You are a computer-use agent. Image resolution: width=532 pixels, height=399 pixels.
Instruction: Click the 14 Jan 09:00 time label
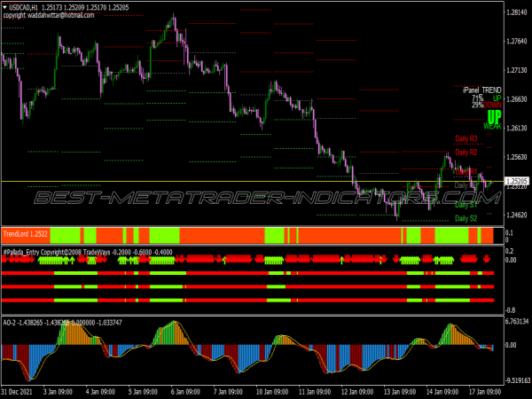(442, 392)
